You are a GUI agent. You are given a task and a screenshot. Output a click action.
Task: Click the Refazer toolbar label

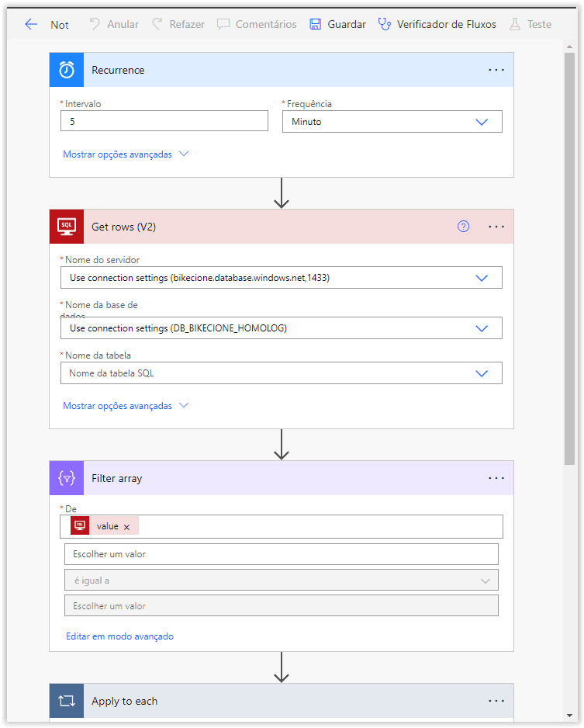pyautogui.click(x=187, y=24)
